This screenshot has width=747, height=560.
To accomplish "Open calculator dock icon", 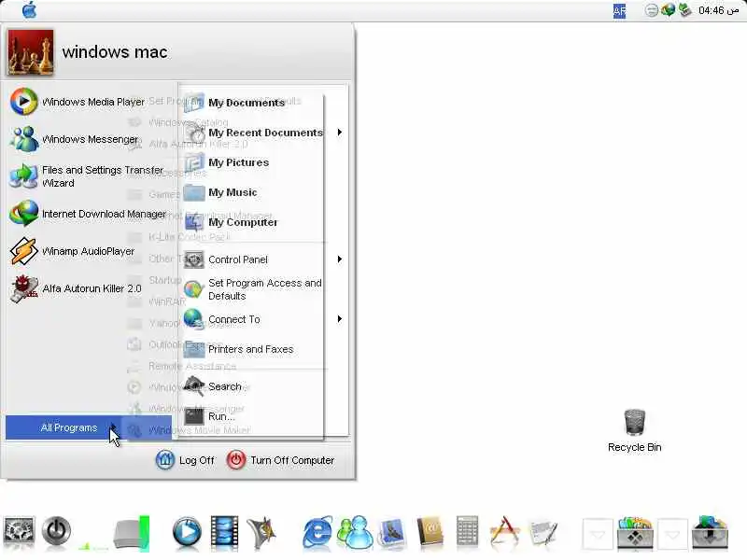I will [467, 530].
